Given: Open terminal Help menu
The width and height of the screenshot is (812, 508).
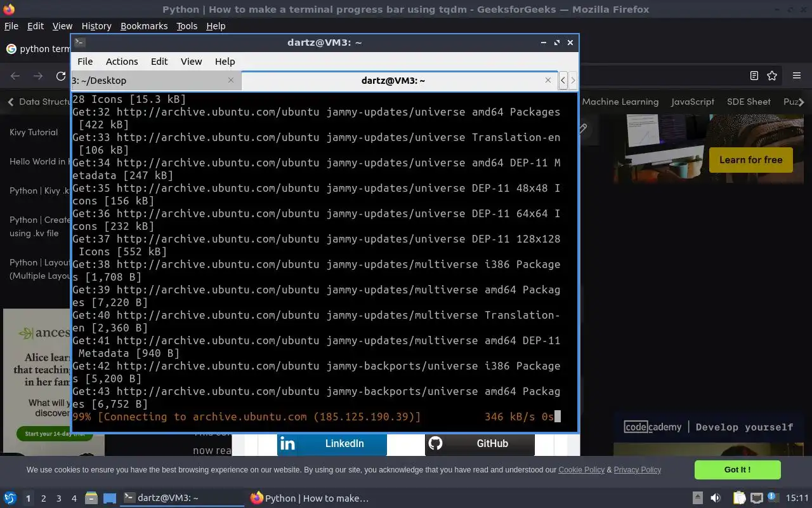Looking at the screenshot, I should (225, 62).
